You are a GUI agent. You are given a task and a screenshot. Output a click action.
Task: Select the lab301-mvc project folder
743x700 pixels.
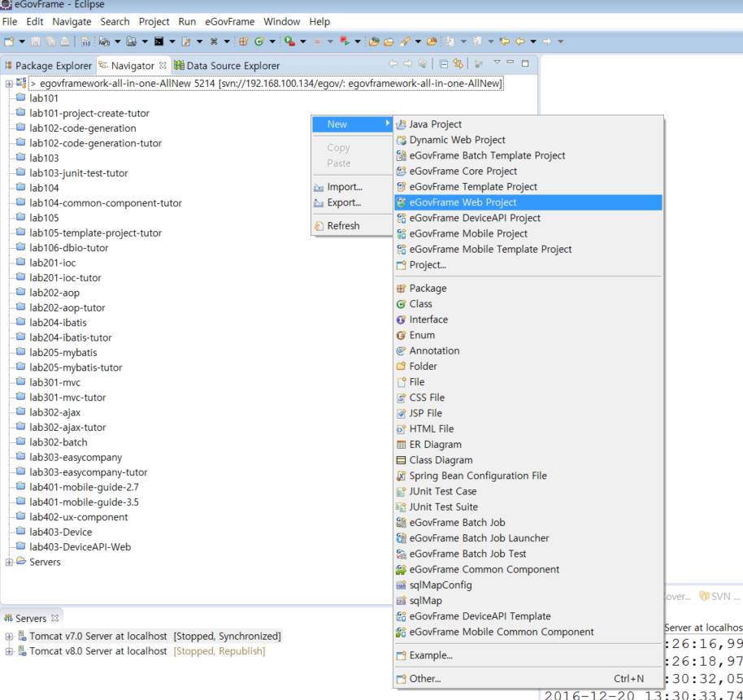[54, 383]
